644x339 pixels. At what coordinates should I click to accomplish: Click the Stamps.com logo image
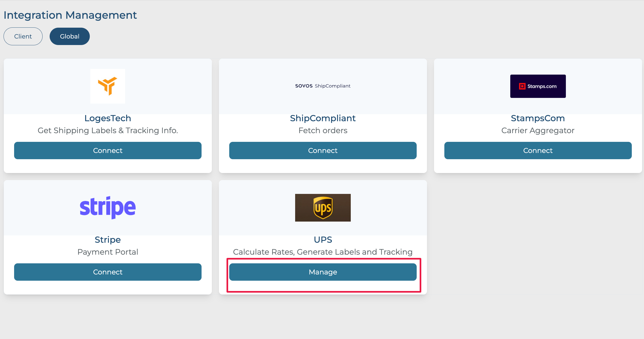pyautogui.click(x=538, y=86)
